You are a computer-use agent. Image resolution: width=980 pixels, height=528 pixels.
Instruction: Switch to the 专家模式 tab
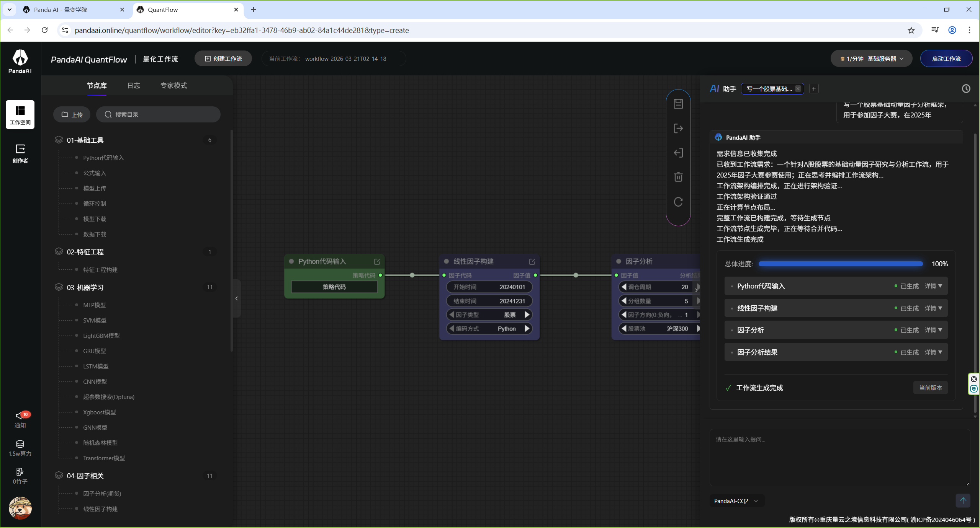click(x=174, y=85)
